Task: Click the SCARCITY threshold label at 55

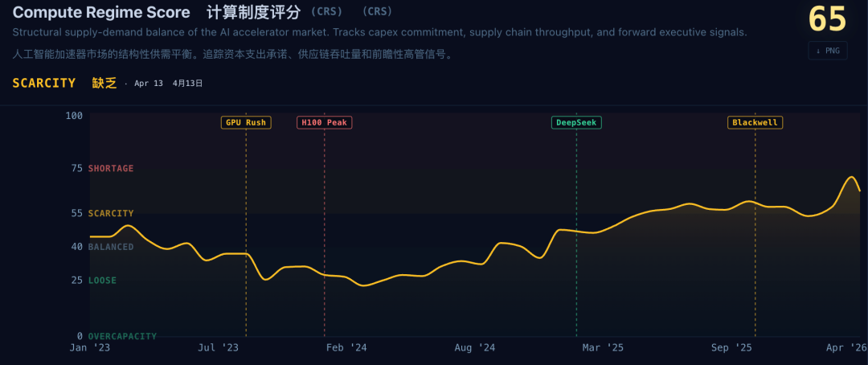Action: pyautogui.click(x=111, y=214)
